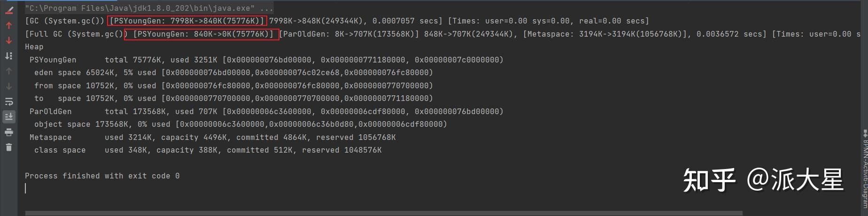Click the first highlighted PSYoungGen 7998K->840K entry
Viewport: 868px width, 216px height.
(187, 21)
